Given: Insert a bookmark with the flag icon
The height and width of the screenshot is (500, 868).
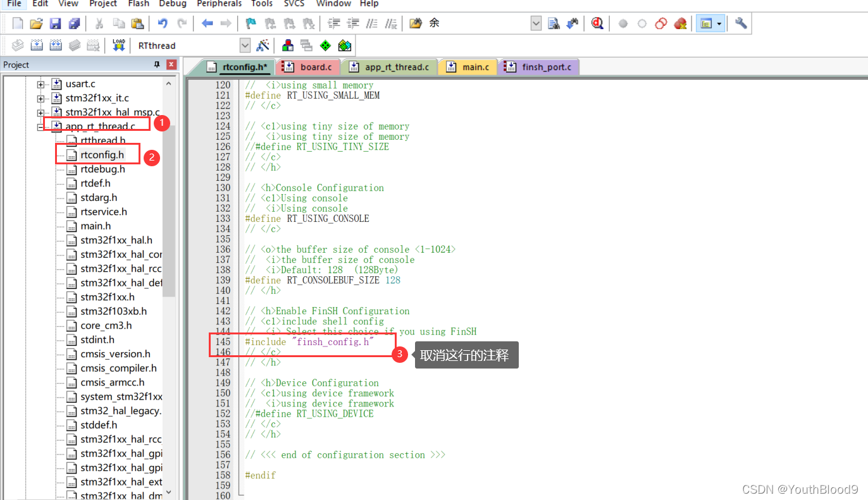Looking at the screenshot, I should click(251, 23).
